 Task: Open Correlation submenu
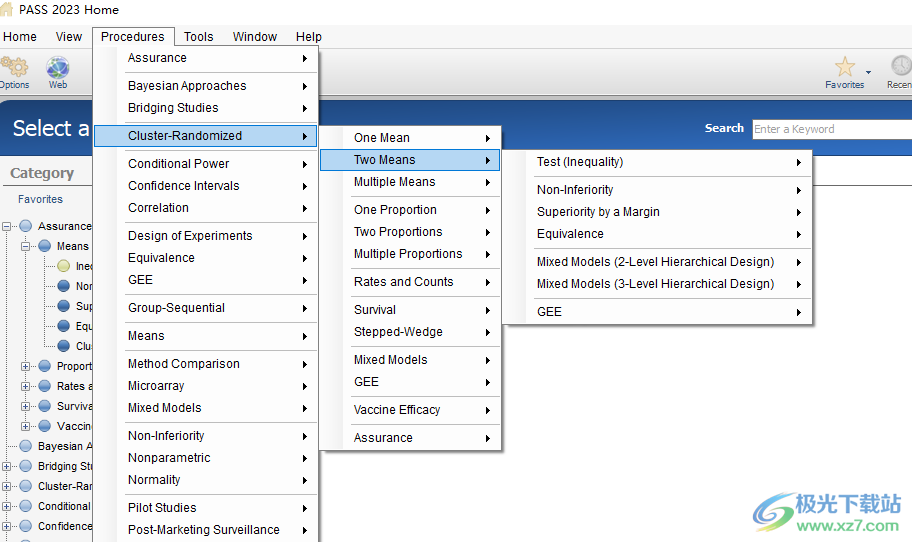(205, 208)
